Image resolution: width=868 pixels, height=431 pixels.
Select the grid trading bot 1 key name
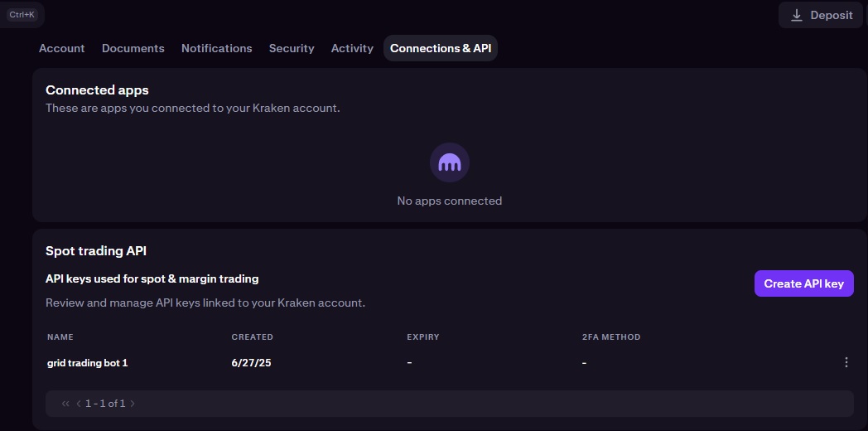(x=88, y=363)
